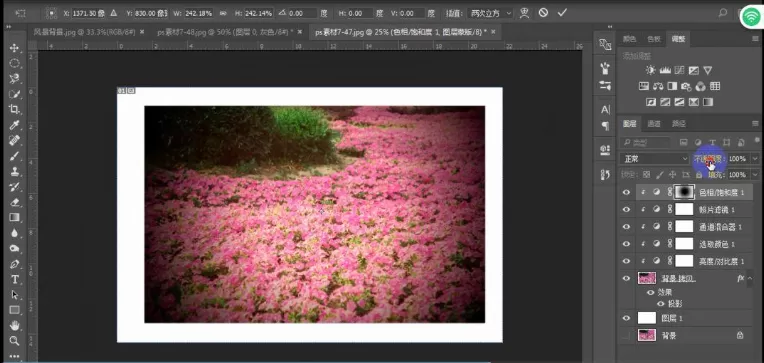Hide the Channel Mixer 1 layer
Viewport: 764px width, 363px height.
pyautogui.click(x=626, y=227)
